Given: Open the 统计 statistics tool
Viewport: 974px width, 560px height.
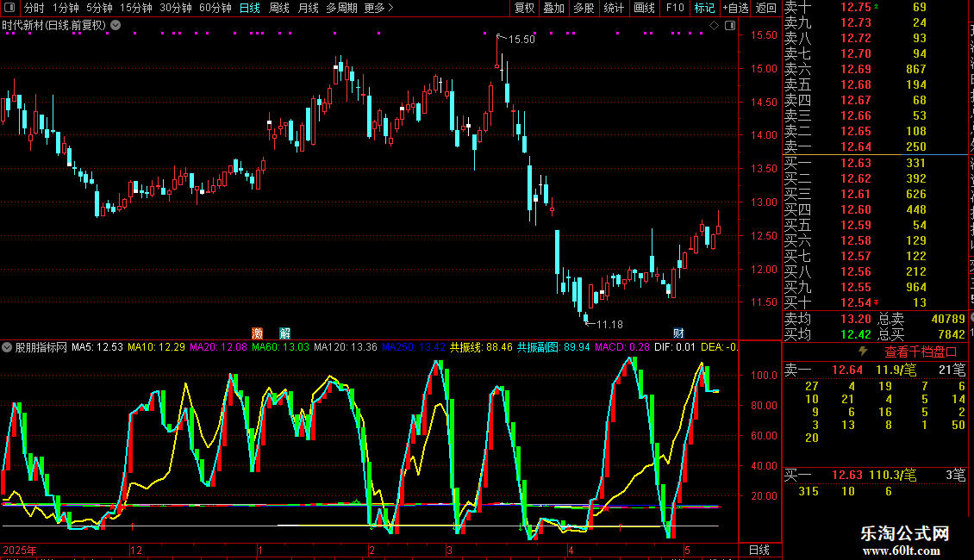Looking at the screenshot, I should [614, 8].
